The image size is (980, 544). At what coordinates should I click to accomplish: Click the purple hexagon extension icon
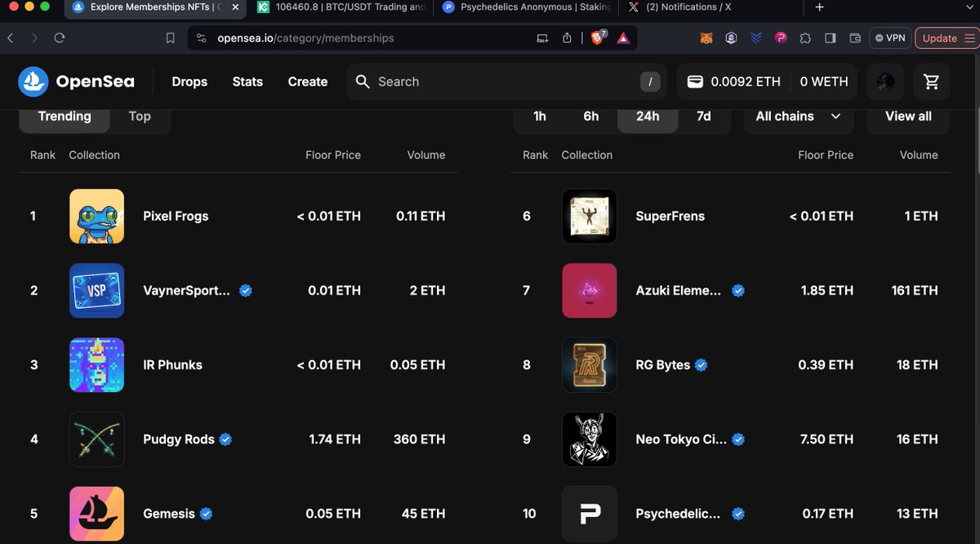point(731,38)
